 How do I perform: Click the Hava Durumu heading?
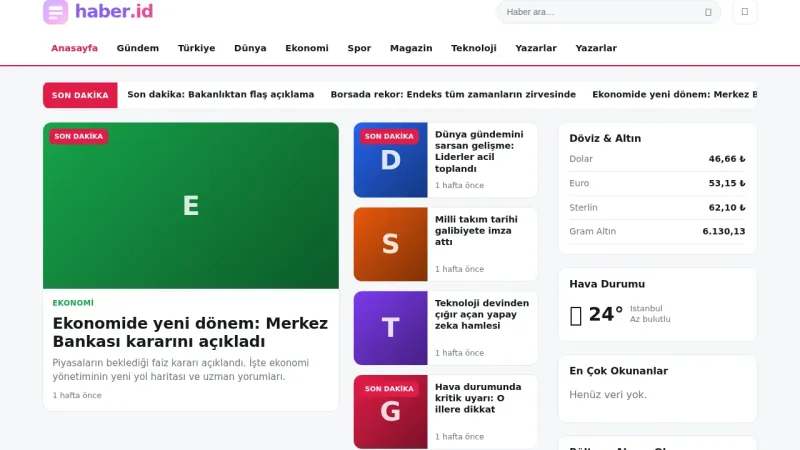tap(607, 284)
